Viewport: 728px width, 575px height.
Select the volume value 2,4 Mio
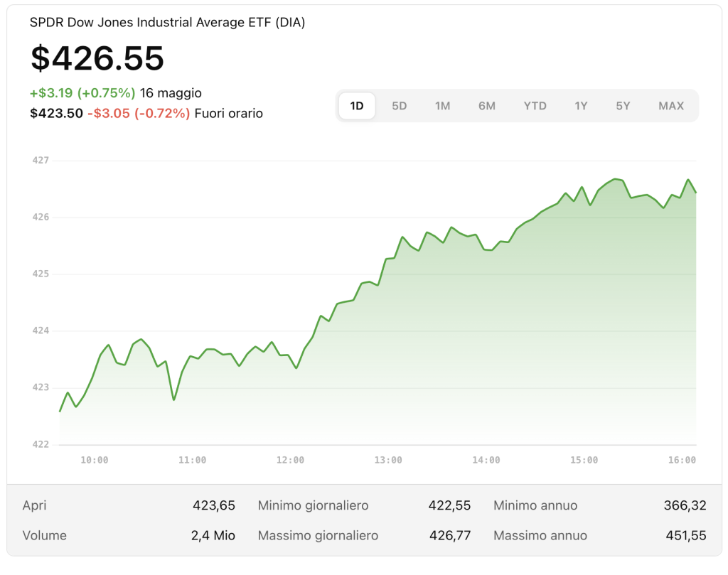coord(213,535)
